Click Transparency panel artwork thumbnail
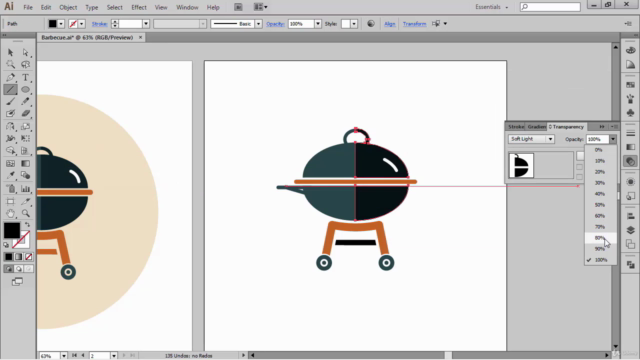 point(521,165)
